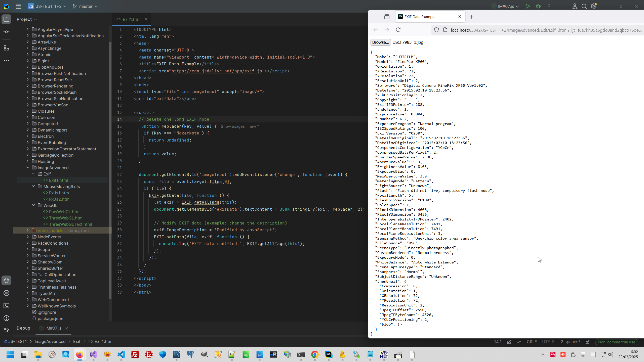Open the Terminal tool window icon
The width and height of the screenshot is (644, 362).
click(7, 306)
